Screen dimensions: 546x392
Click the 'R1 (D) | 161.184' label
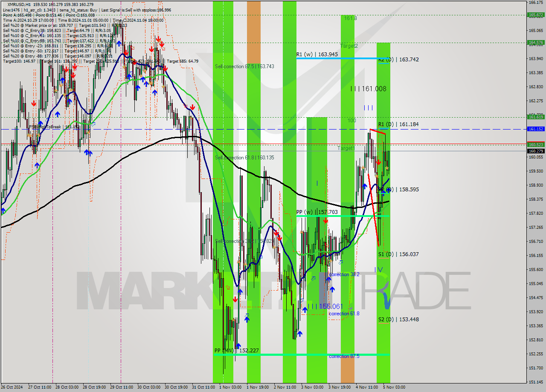(x=398, y=124)
